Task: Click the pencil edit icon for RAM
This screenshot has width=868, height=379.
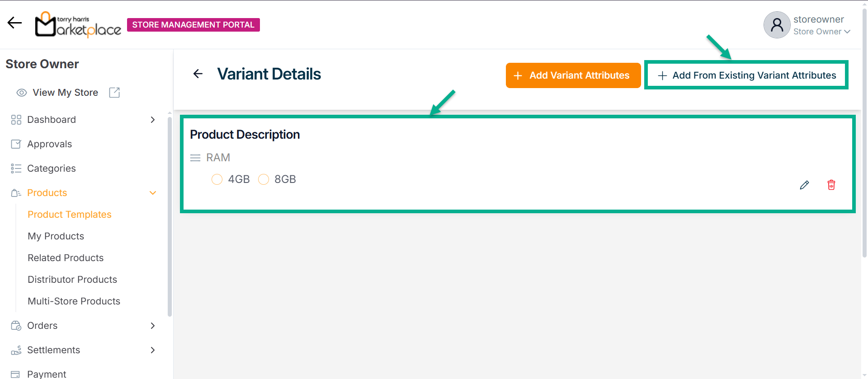Action: (x=804, y=185)
